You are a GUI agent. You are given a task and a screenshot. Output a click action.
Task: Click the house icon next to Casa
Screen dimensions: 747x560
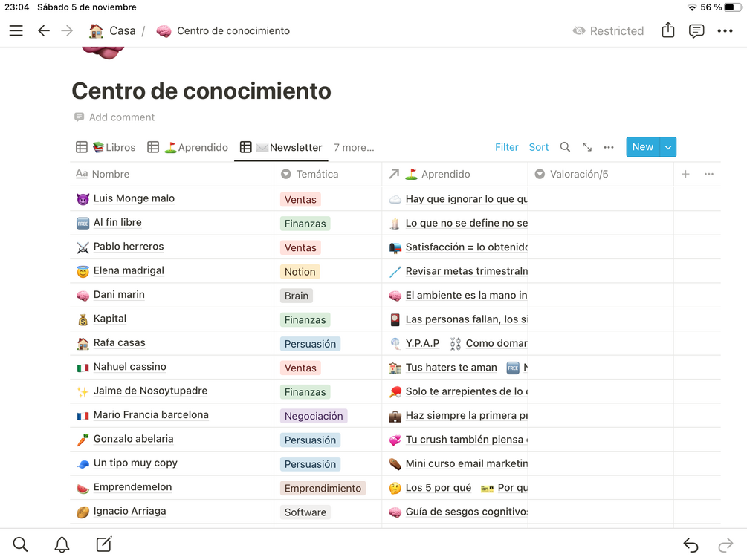tap(96, 31)
